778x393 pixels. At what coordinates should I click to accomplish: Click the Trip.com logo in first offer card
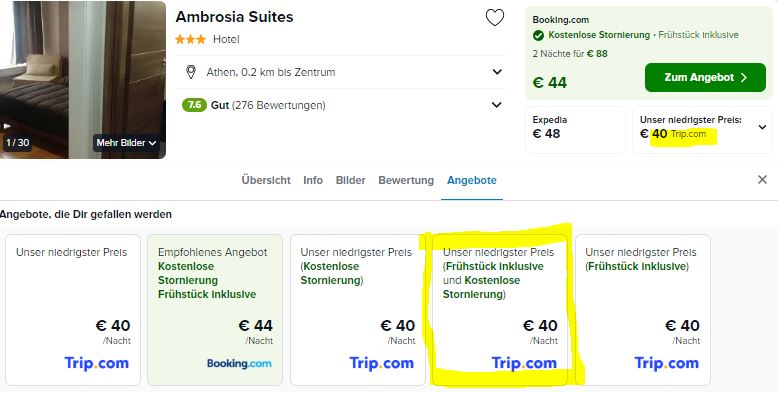pos(97,363)
